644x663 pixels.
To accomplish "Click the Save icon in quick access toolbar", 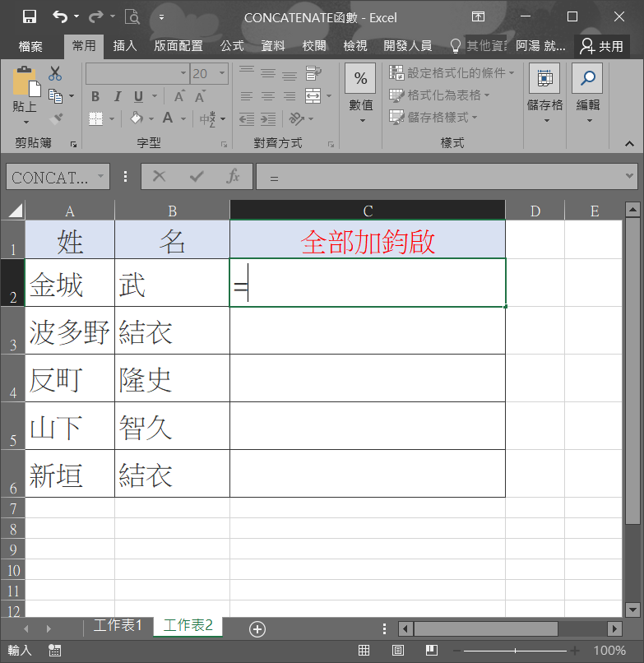I will [x=29, y=17].
